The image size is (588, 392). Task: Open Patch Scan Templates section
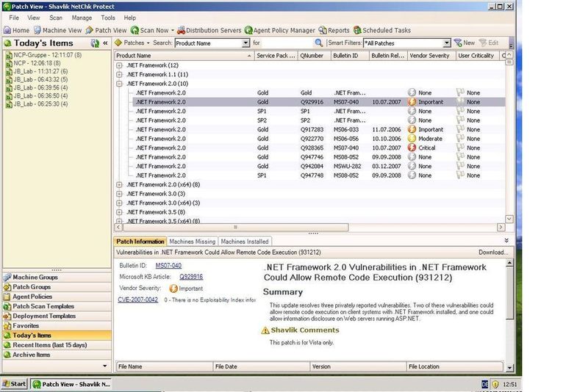(57, 307)
